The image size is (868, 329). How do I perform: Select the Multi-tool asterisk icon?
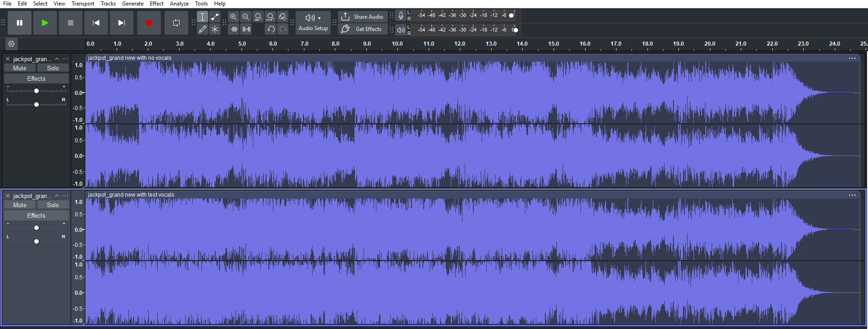click(x=215, y=29)
